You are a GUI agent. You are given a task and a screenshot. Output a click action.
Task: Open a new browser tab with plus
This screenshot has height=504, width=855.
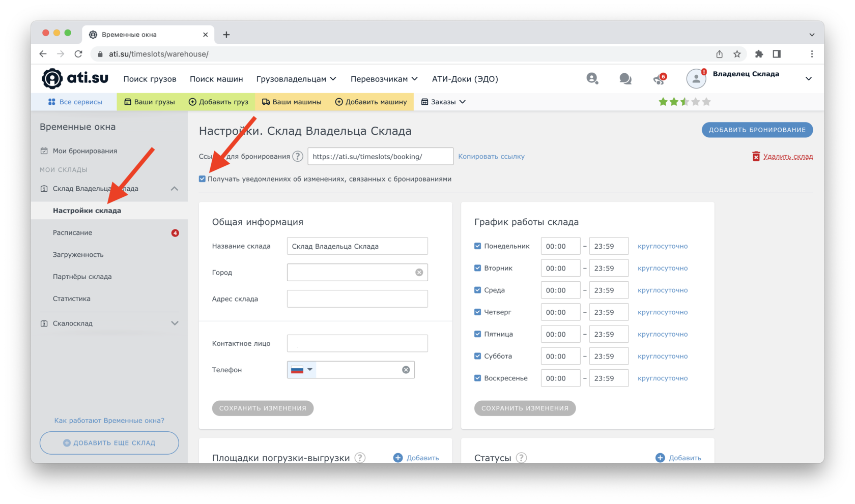226,35
